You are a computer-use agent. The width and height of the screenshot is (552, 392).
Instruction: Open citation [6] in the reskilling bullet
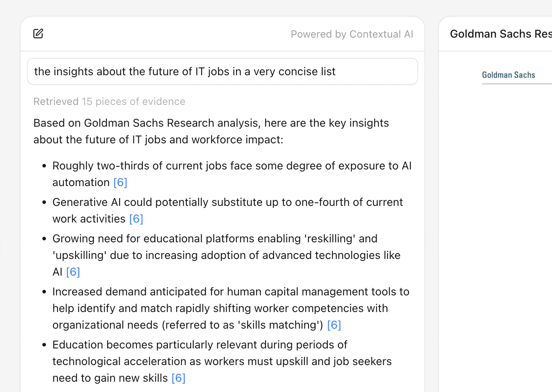tap(73, 272)
